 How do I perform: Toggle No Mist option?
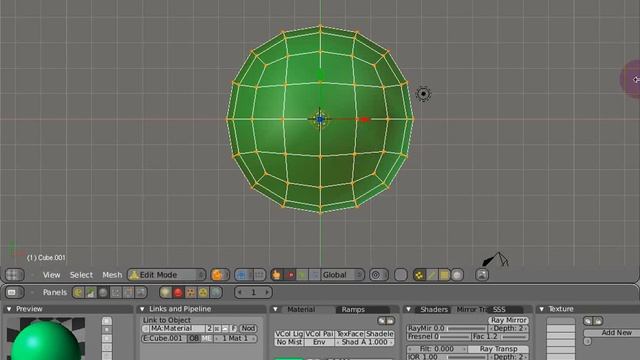289,342
